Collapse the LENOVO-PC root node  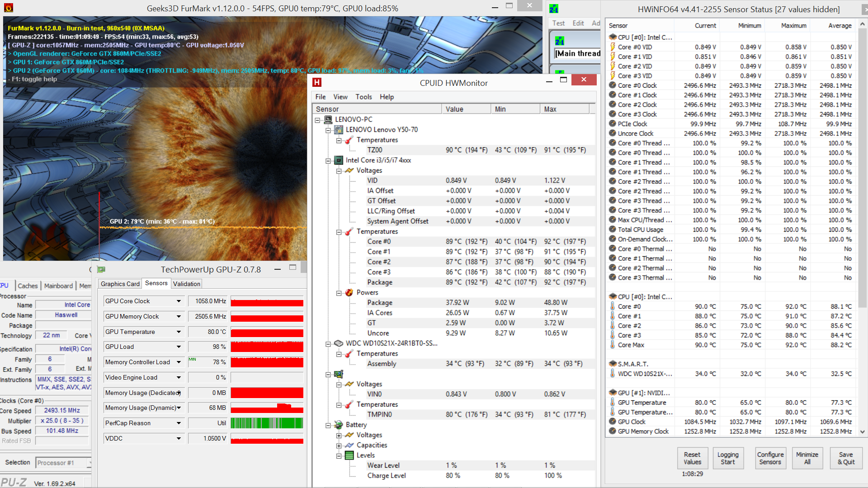(318, 120)
